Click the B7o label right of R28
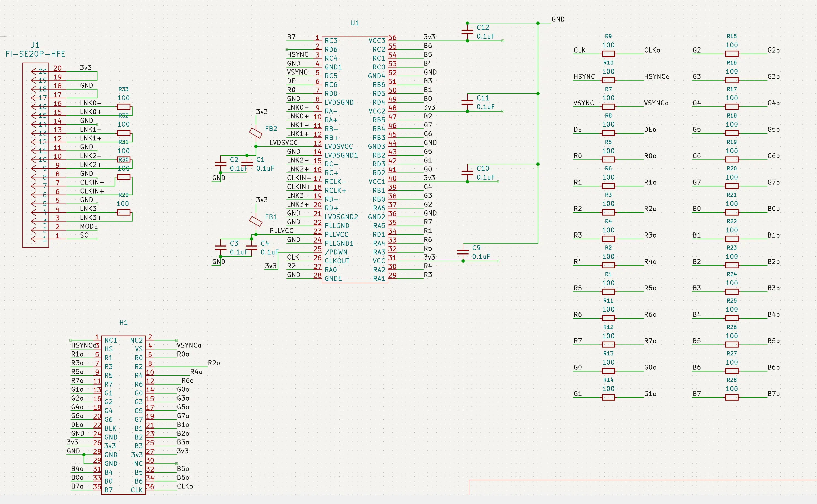The width and height of the screenshot is (817, 504). click(x=773, y=394)
